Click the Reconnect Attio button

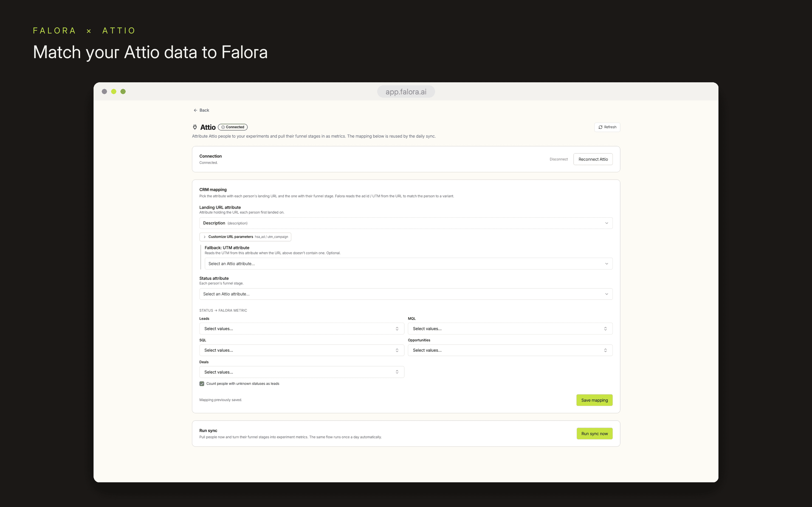(x=593, y=159)
